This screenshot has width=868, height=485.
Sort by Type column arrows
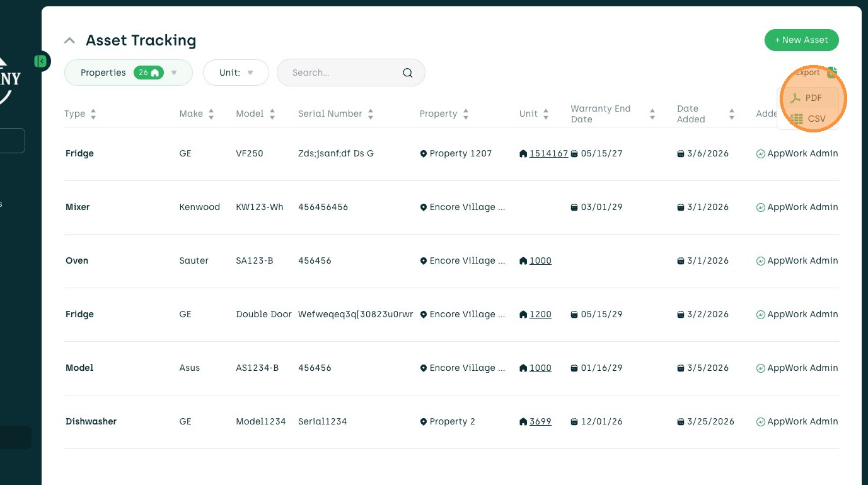pos(93,114)
